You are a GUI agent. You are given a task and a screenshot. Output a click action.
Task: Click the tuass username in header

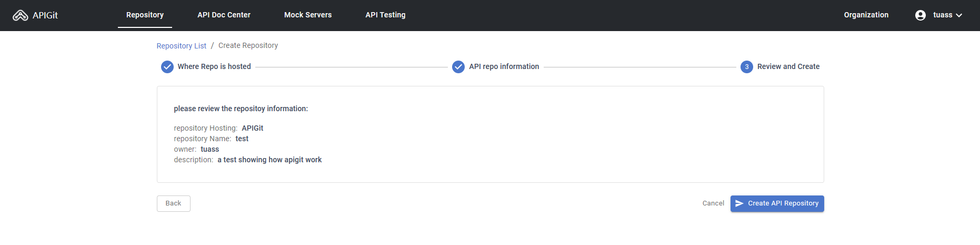(943, 15)
